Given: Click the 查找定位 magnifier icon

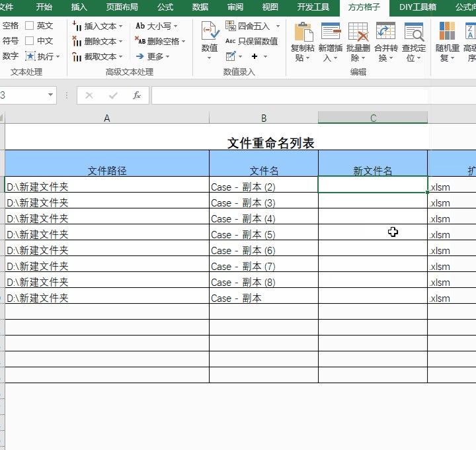Looking at the screenshot, I should 414,31.
